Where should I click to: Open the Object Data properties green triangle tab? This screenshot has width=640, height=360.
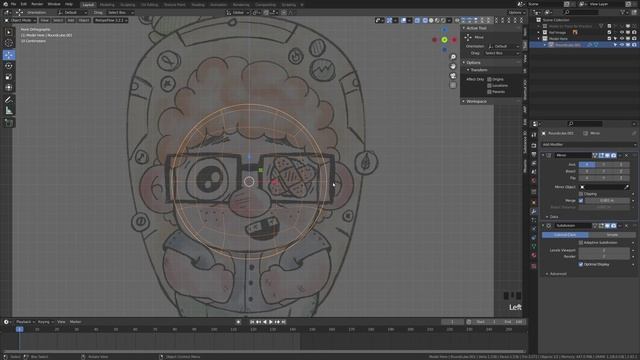coord(533,247)
